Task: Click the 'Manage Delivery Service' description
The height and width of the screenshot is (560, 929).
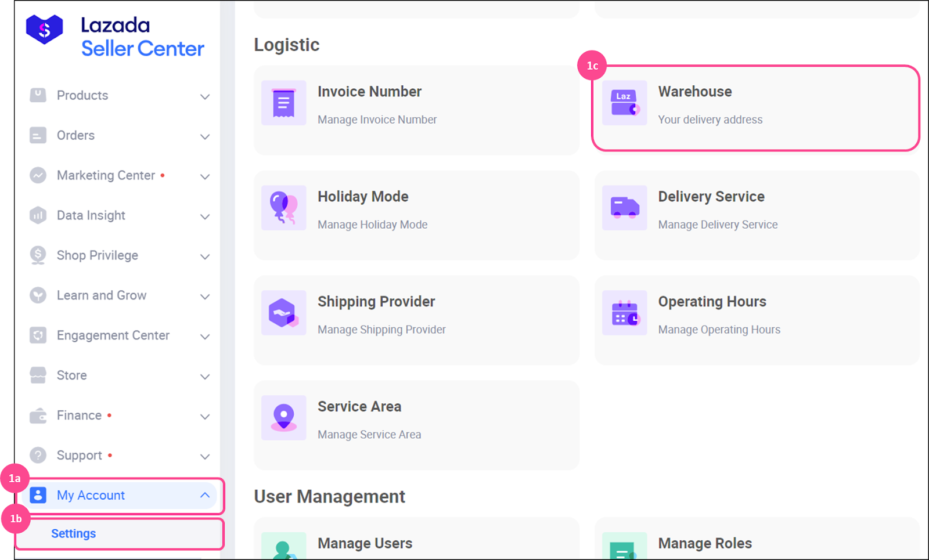Action: (718, 225)
